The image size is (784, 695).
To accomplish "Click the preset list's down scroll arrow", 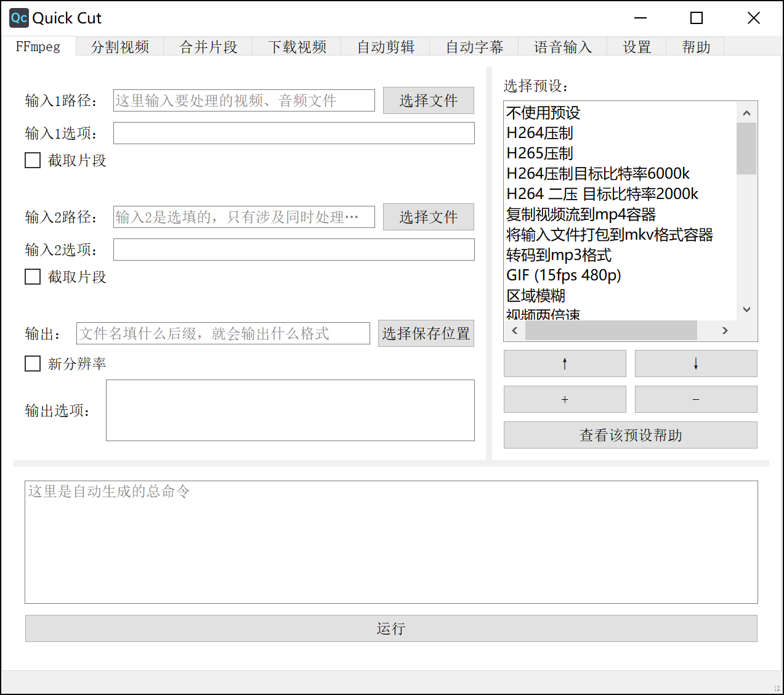I will [x=746, y=309].
